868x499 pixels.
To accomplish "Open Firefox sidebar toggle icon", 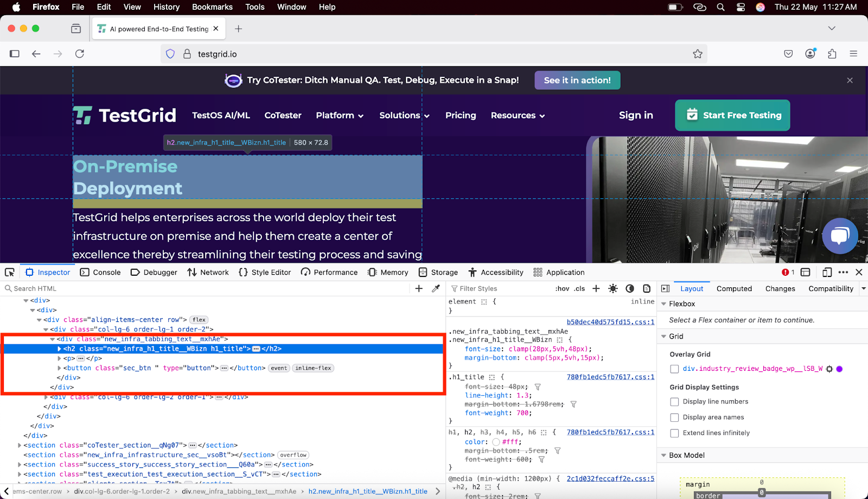I will pos(15,53).
